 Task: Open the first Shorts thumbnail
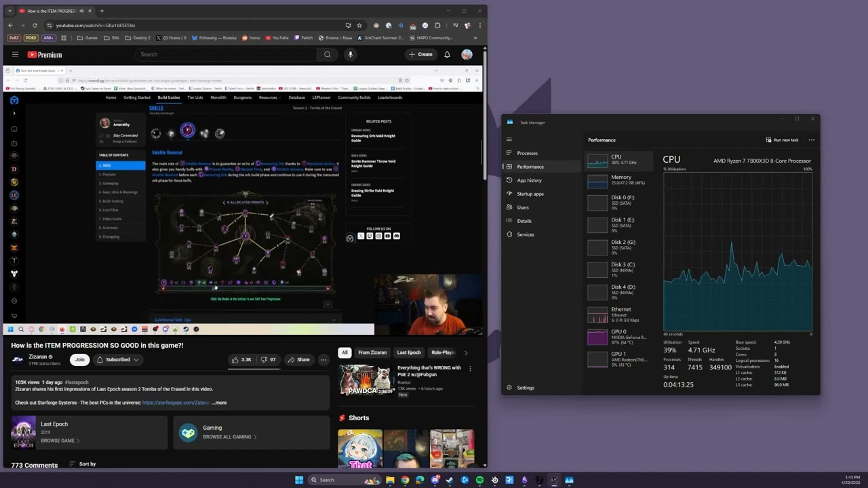(x=360, y=448)
